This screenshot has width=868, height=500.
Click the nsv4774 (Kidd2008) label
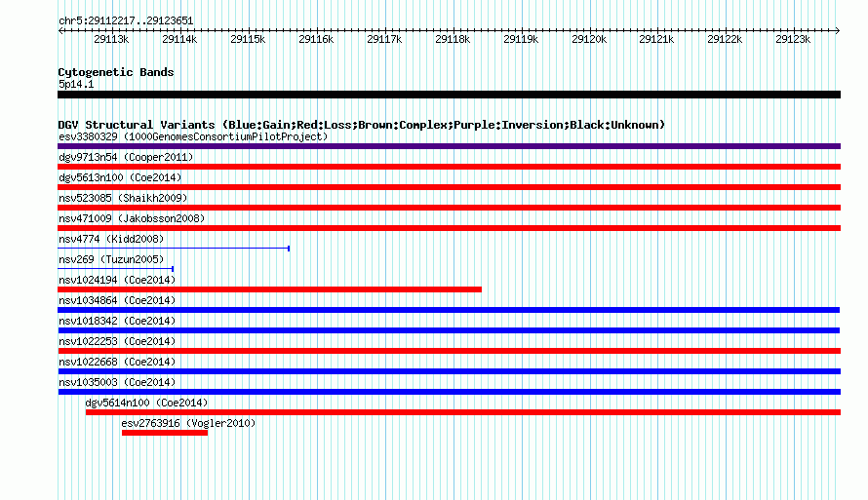(111, 239)
